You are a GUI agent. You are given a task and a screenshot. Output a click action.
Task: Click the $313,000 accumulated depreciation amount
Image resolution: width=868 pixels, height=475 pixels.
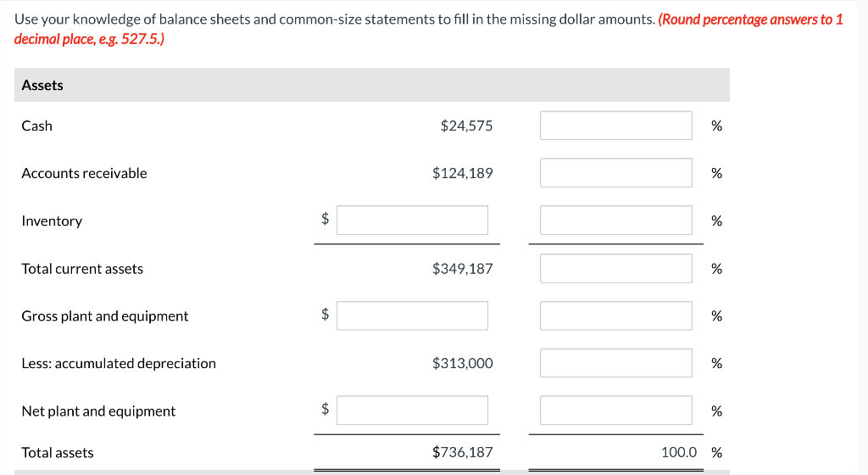tap(462, 363)
